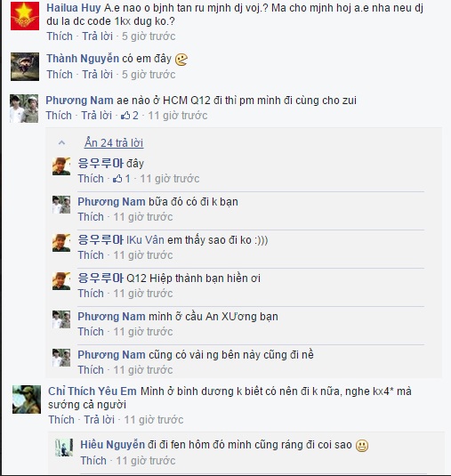451x476 pixels.
Task: Click the emoticon in Thành Nguyễn's comment
Action: click(x=181, y=60)
